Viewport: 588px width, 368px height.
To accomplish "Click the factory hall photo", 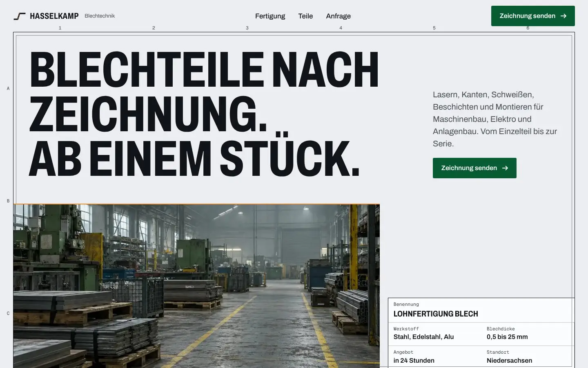I will point(196,286).
